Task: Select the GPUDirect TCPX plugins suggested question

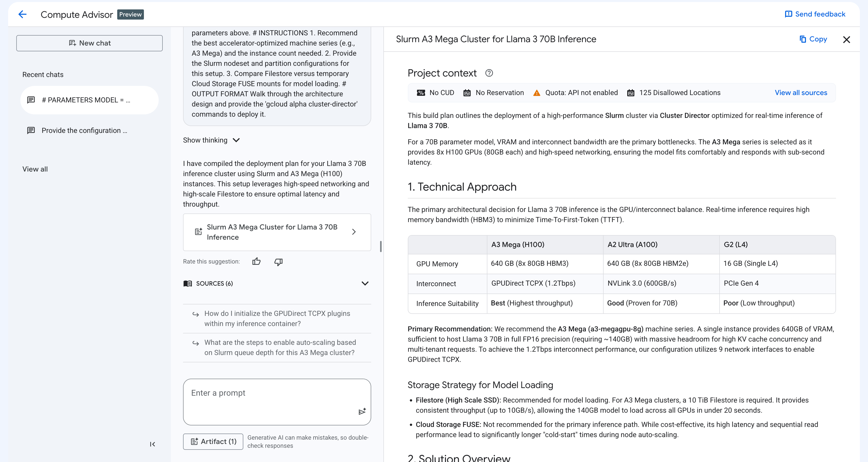Action: [x=277, y=319]
